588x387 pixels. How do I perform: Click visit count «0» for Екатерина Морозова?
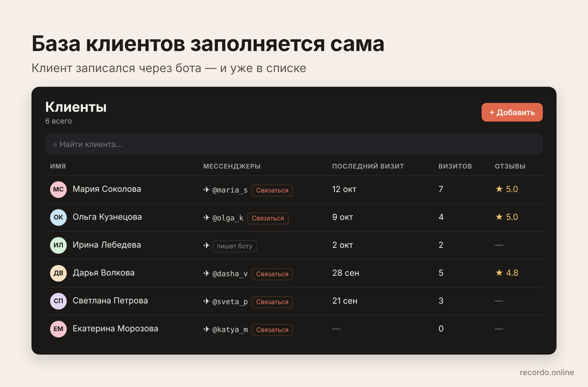[x=441, y=329]
